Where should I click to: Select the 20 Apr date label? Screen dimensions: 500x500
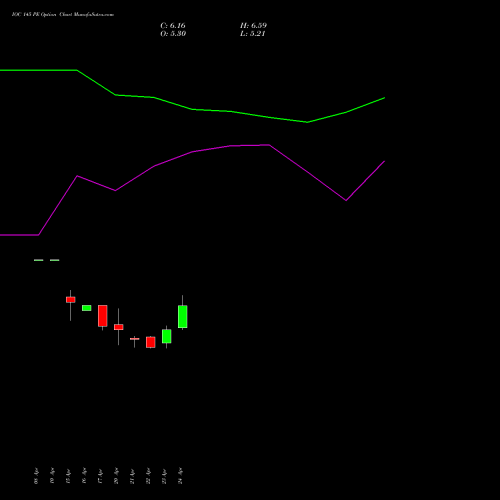pos(116,476)
